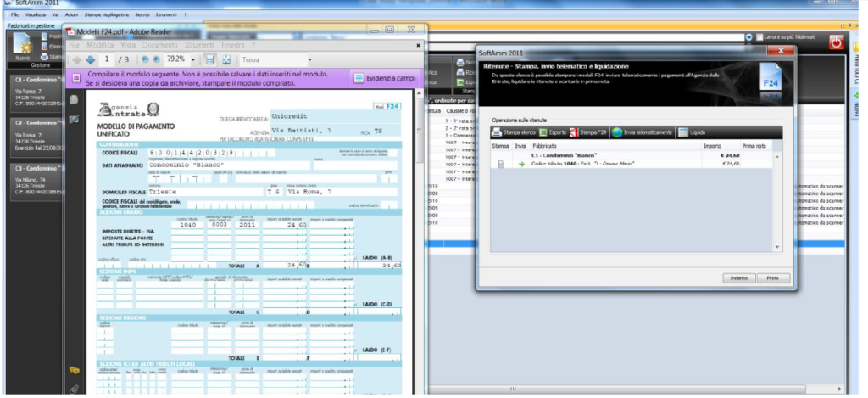868x398 pixels.
Task: Open the Vista menu in Adobe Reader
Action: (128, 45)
